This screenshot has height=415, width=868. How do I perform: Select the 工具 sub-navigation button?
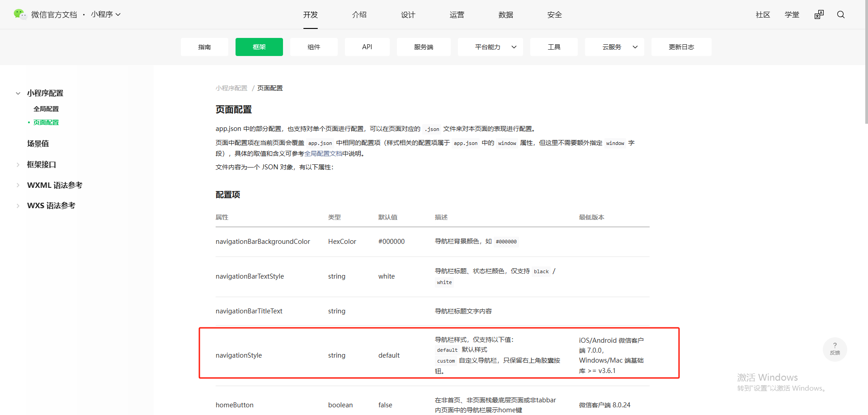tap(554, 47)
